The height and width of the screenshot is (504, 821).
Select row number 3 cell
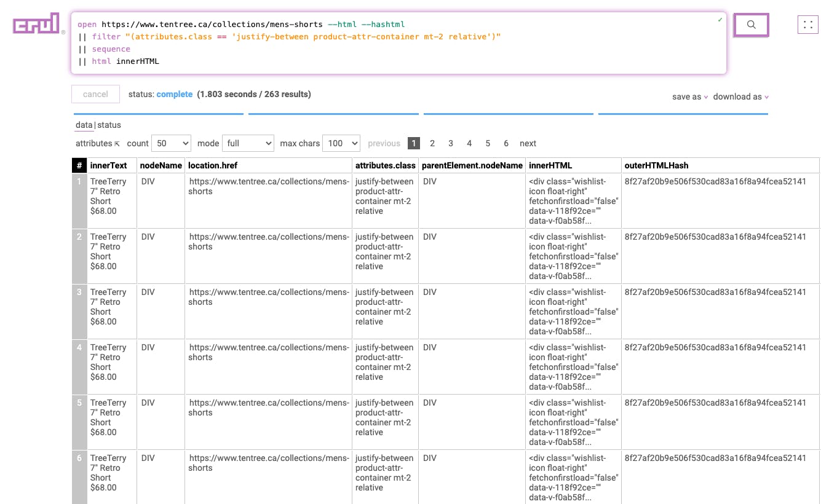(x=79, y=311)
